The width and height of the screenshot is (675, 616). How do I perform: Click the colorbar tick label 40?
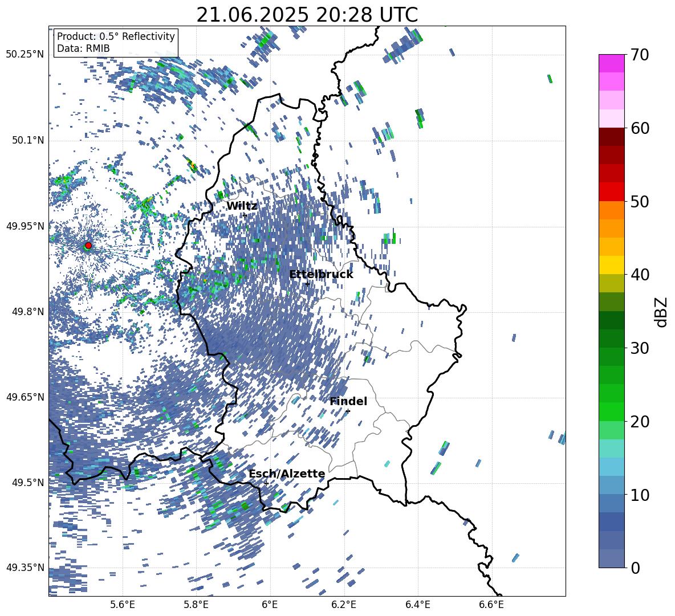pos(639,275)
